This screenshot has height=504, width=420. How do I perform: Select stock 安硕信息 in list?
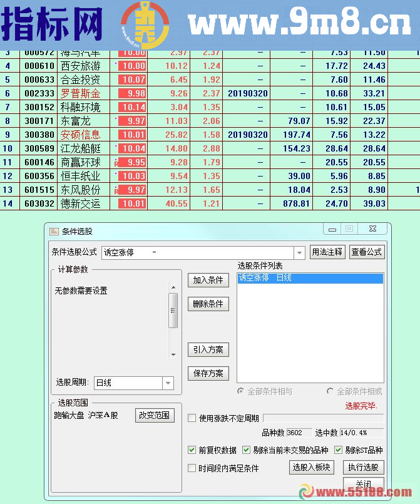coord(81,135)
